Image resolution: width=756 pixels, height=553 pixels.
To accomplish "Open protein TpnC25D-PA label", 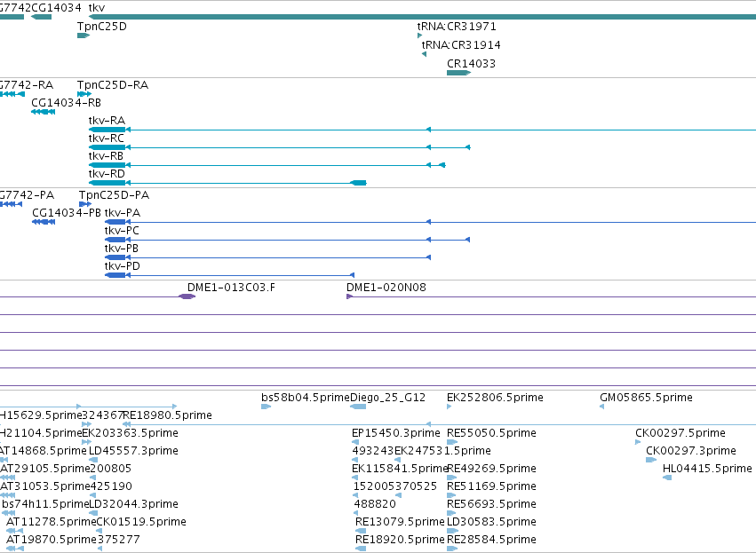I will coord(115,195).
